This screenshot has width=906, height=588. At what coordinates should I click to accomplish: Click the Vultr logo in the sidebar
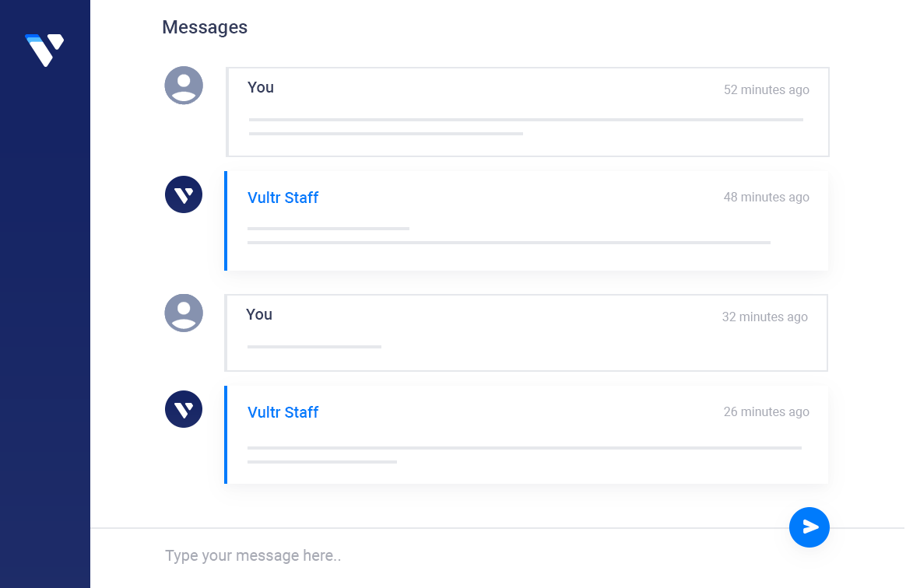(x=44, y=50)
